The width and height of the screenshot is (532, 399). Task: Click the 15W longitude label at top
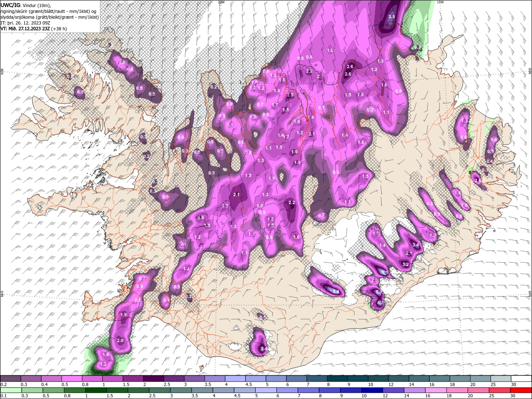[x=440, y=2]
